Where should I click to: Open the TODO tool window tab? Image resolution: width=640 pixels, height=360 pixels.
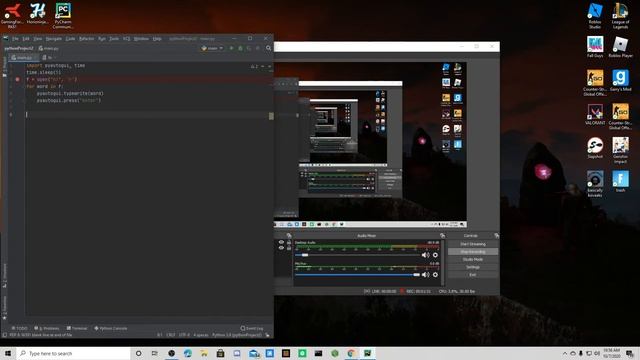pos(20,328)
